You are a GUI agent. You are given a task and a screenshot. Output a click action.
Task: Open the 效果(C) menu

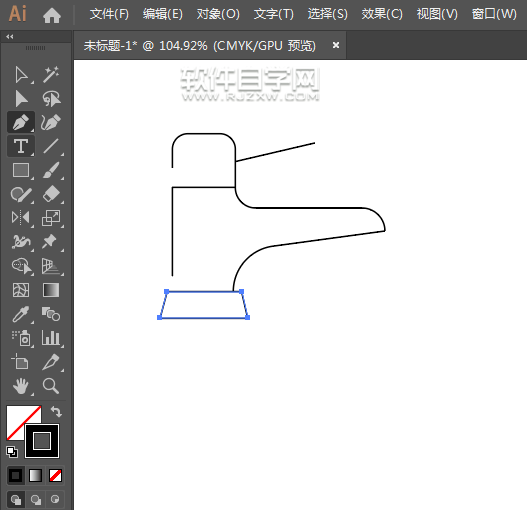click(382, 14)
